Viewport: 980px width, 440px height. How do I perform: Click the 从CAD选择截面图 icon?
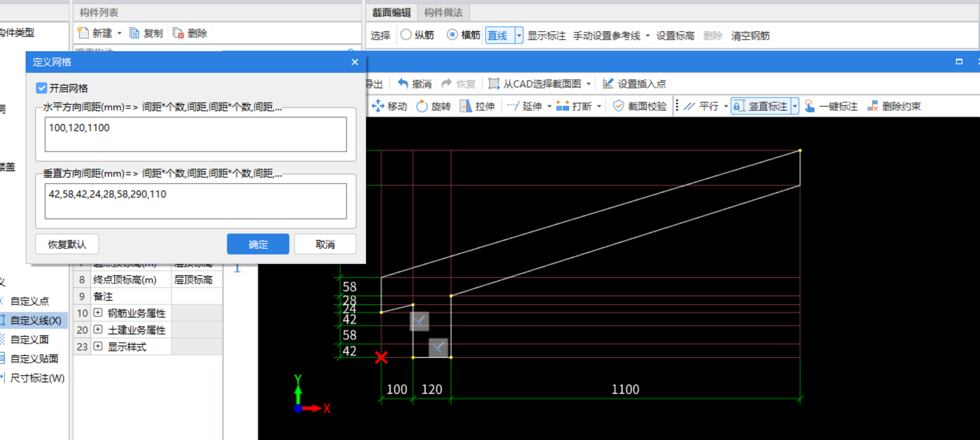click(494, 84)
